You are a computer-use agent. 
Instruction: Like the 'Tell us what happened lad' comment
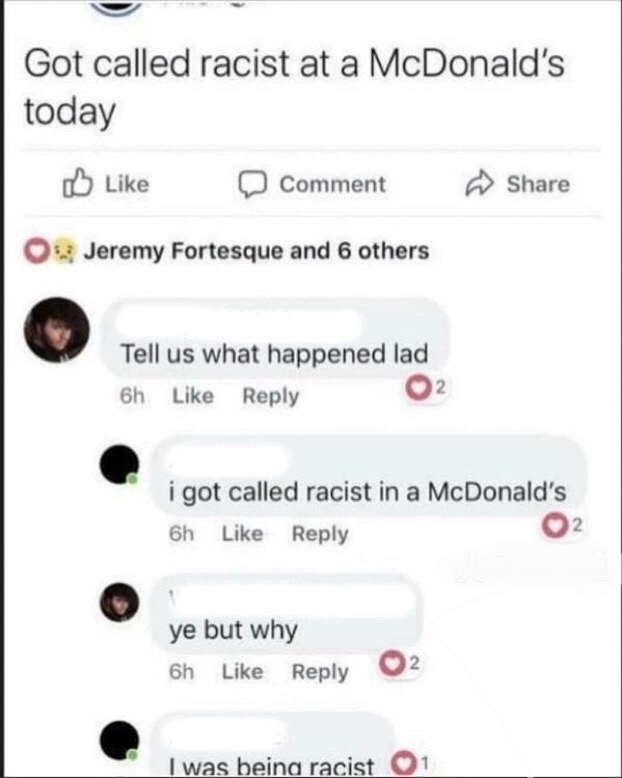point(193,396)
